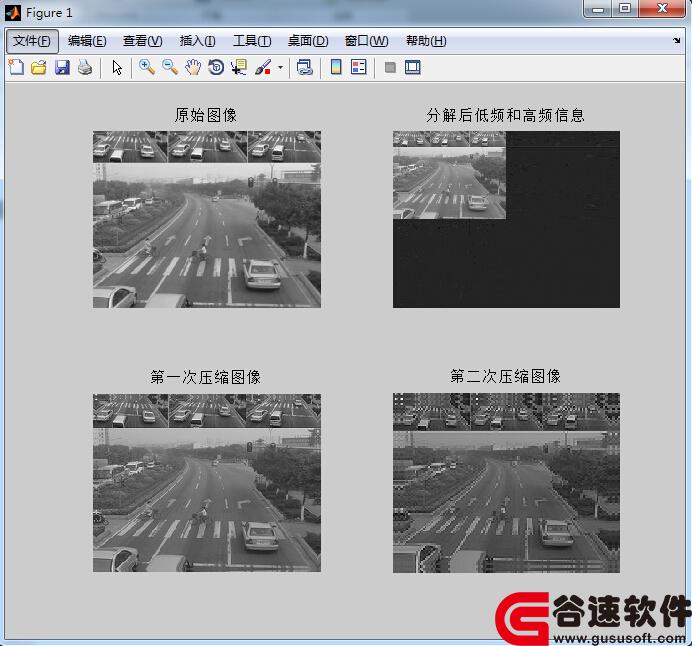Open the 插入(I) menu
Image resolution: width=692 pixels, height=646 pixels.
point(197,41)
